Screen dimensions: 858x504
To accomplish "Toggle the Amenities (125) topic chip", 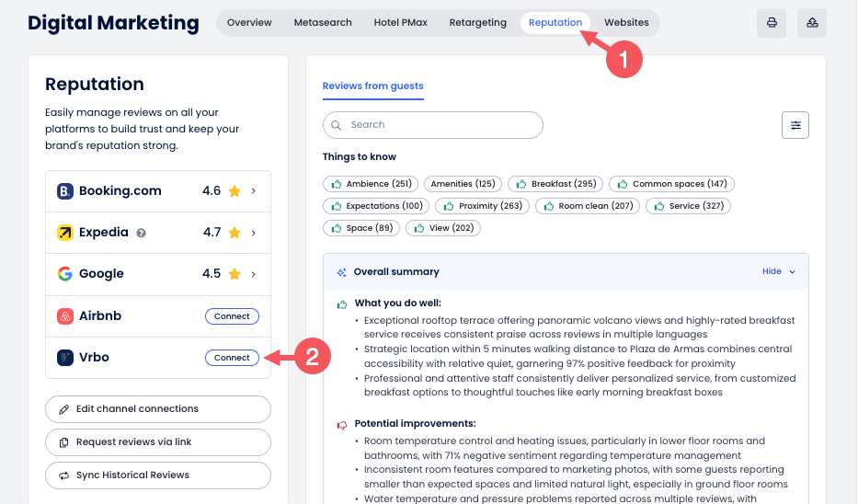I will point(463,184).
